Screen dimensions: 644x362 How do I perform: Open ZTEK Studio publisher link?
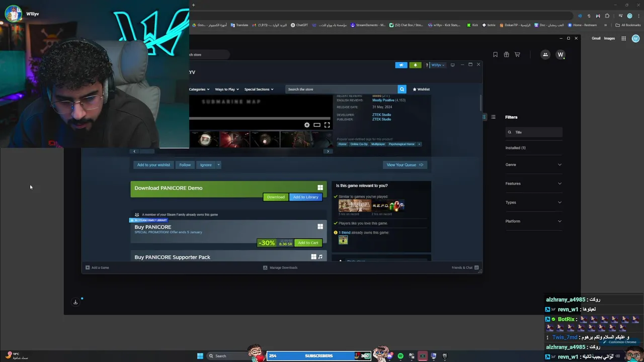381,119
